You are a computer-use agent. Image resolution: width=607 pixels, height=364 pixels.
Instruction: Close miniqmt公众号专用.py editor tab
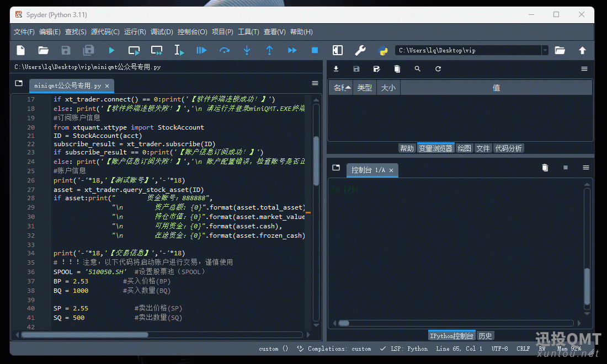pos(107,86)
